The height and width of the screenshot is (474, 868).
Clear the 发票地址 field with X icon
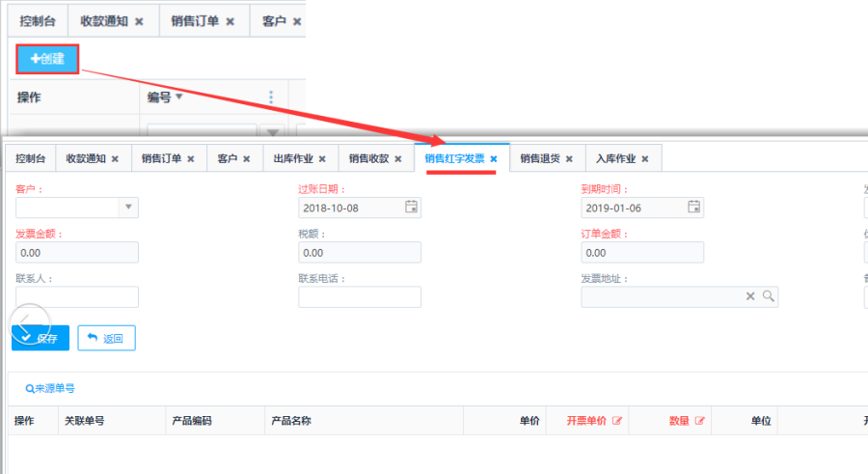(x=750, y=297)
